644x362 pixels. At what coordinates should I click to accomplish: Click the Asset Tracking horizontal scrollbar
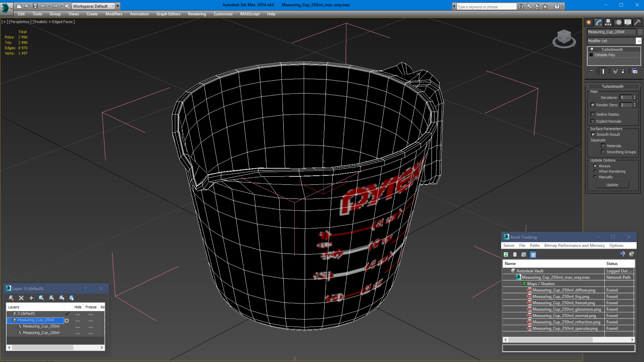pos(568,340)
